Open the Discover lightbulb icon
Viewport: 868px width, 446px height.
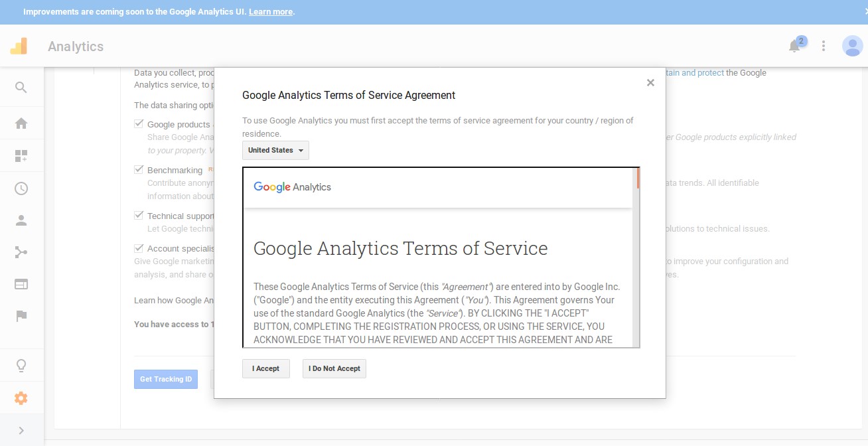21,365
